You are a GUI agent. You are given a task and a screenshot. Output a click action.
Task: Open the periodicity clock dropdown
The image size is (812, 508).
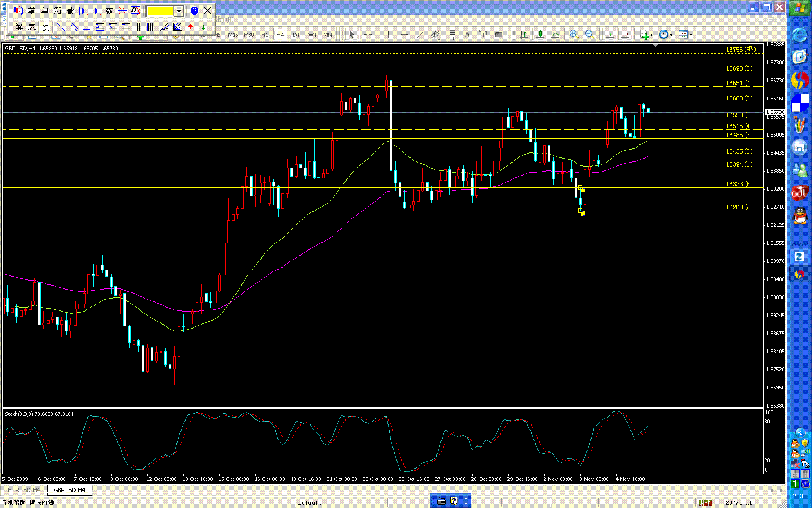click(666, 34)
